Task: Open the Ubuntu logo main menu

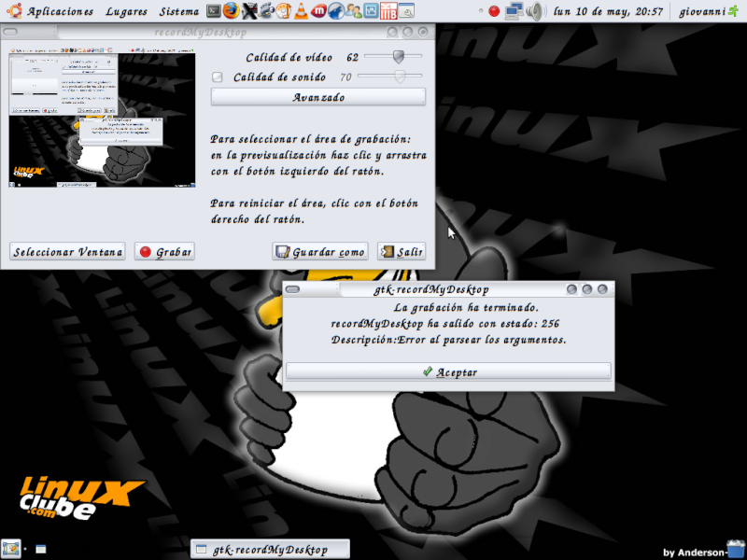Action: 14,10
